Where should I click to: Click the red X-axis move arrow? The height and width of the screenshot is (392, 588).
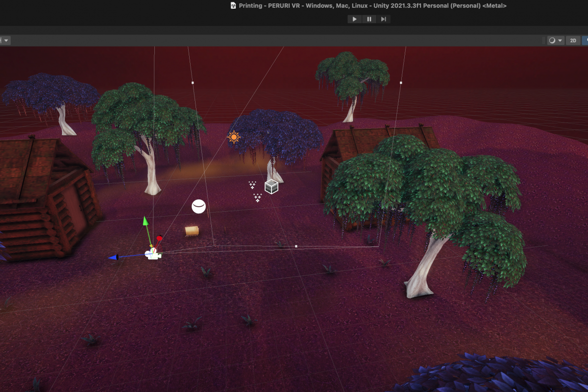click(x=159, y=239)
